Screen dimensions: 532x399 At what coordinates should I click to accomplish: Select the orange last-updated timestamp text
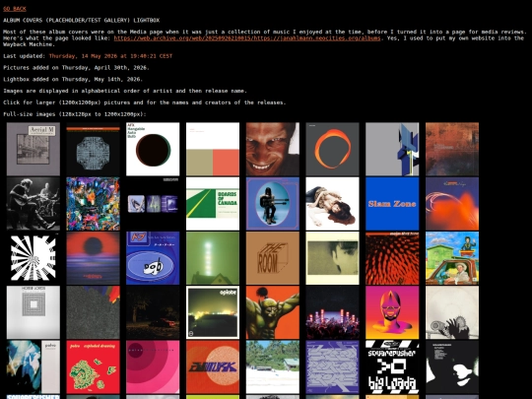coord(110,56)
